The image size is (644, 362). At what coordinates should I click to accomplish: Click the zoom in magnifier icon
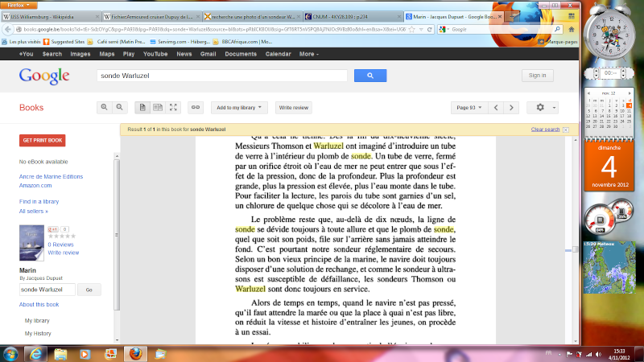coord(105,108)
